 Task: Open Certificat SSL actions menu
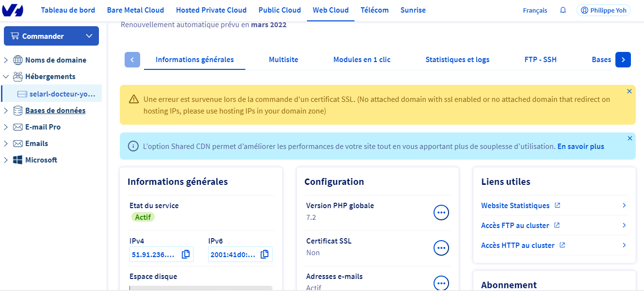point(441,248)
